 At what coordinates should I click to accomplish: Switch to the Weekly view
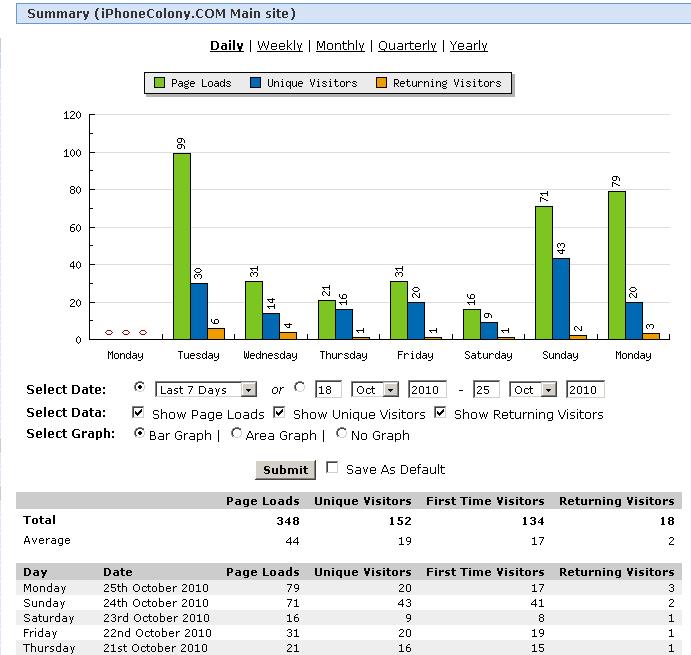click(x=279, y=45)
